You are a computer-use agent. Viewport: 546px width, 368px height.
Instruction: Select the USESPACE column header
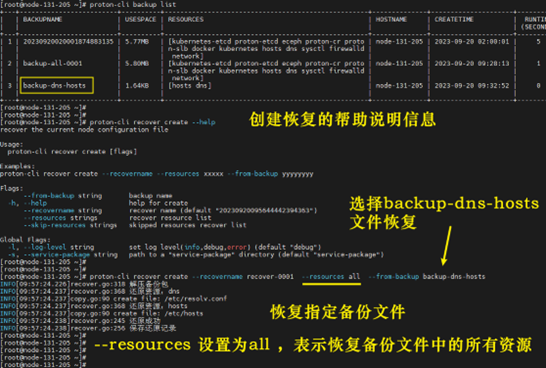140,19
